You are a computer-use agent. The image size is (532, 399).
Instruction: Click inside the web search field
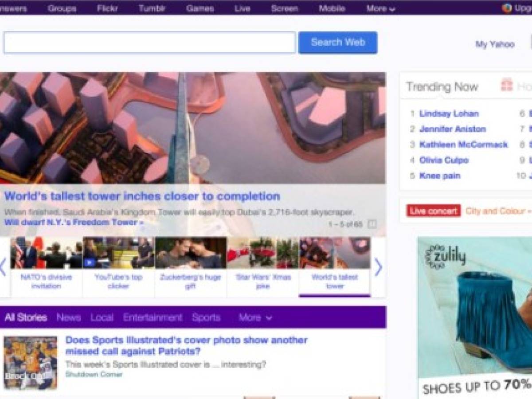[x=149, y=43]
